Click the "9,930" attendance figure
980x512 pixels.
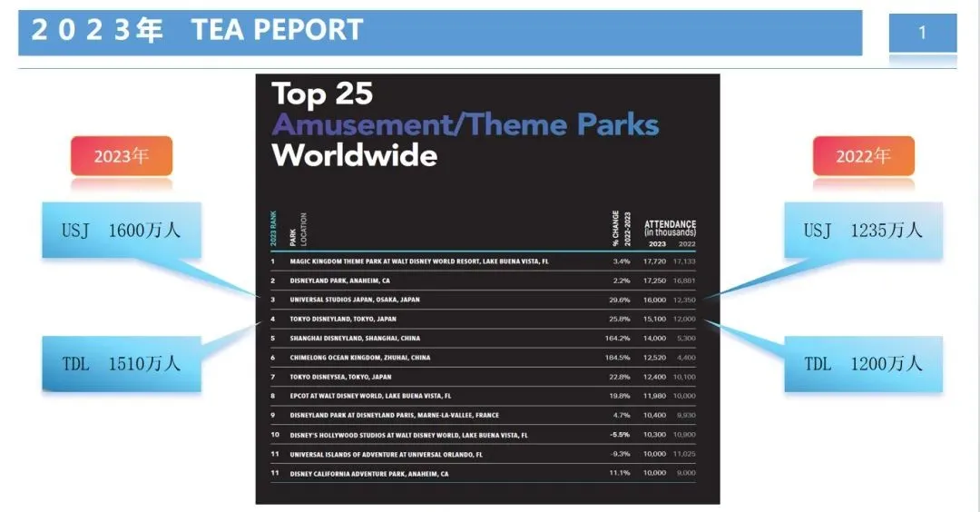(x=686, y=415)
